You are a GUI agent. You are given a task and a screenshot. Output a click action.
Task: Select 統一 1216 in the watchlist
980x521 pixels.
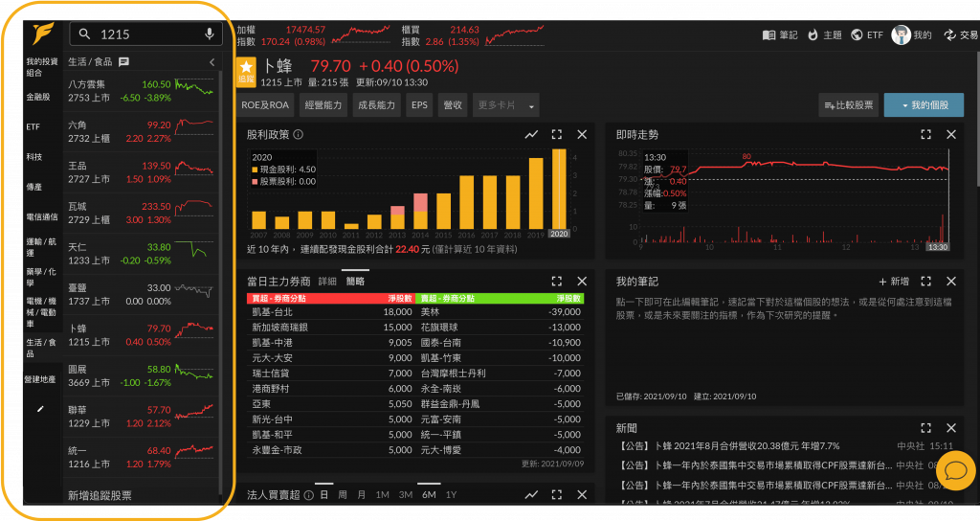tap(142, 457)
